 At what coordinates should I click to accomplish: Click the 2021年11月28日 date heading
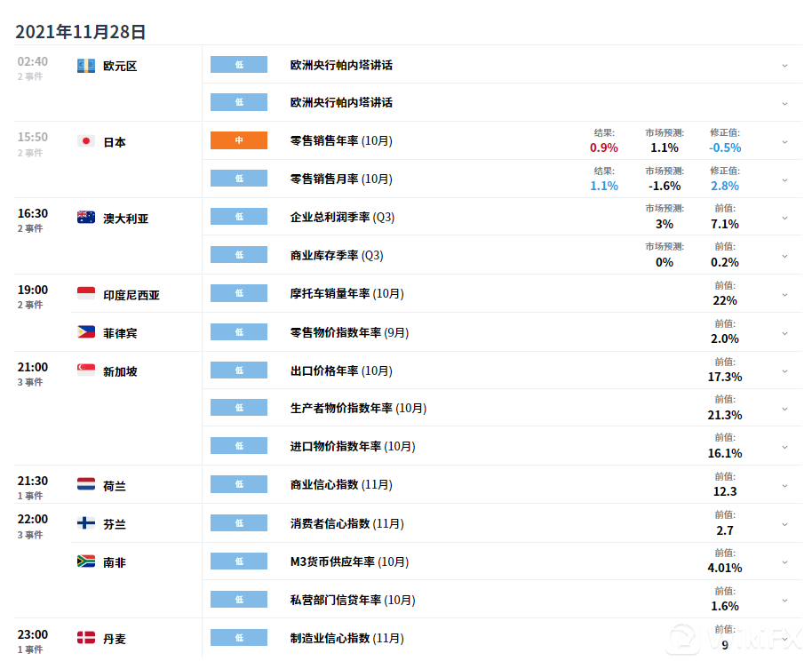point(81,32)
